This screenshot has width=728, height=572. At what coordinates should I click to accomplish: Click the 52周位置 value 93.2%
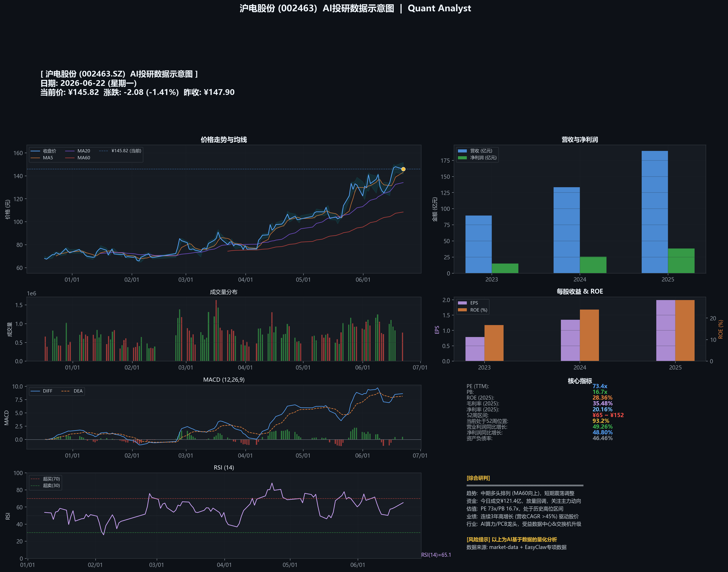coord(601,421)
